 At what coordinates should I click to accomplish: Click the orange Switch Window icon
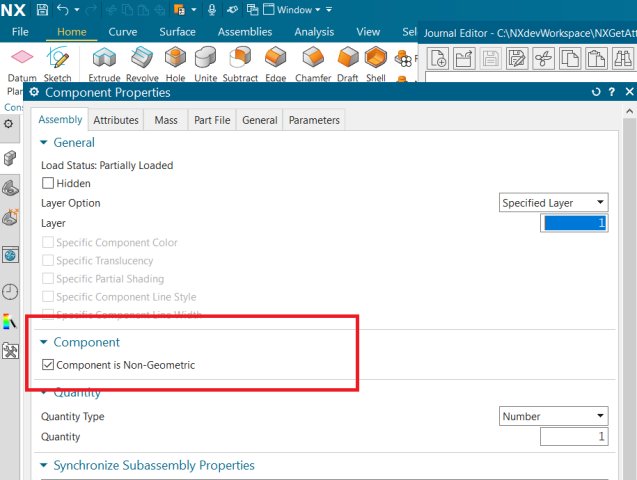coord(179,9)
